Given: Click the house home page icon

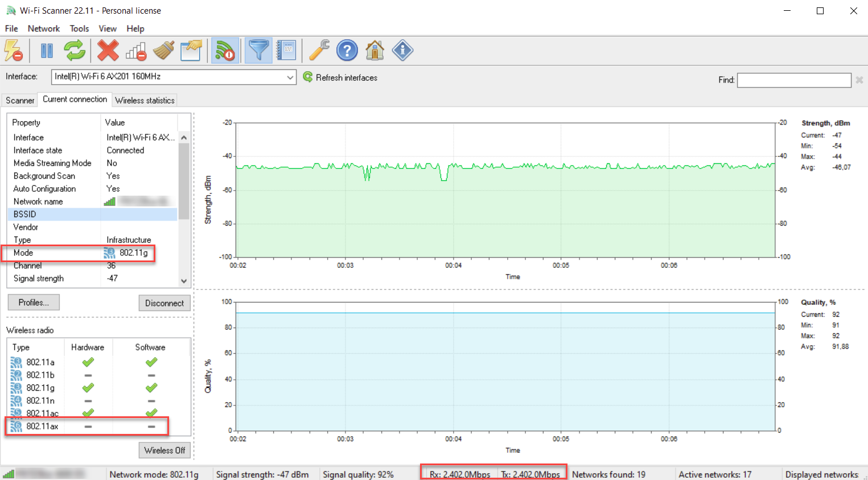Looking at the screenshot, I should pos(375,51).
